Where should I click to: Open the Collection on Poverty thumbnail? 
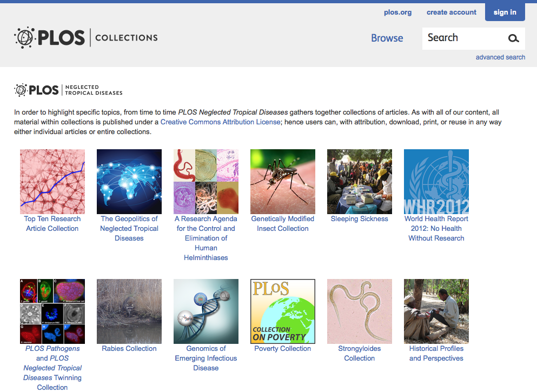(x=282, y=311)
